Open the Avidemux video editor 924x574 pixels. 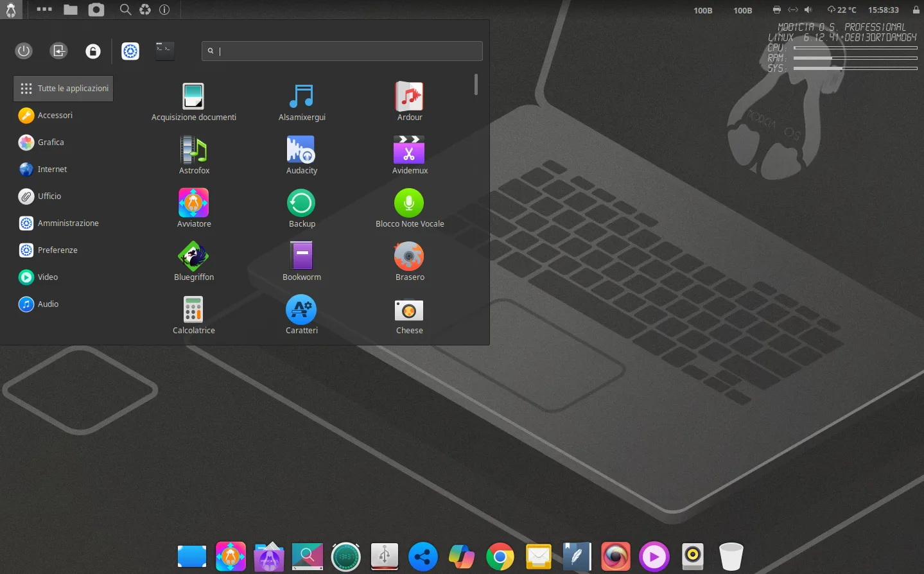coord(409,150)
